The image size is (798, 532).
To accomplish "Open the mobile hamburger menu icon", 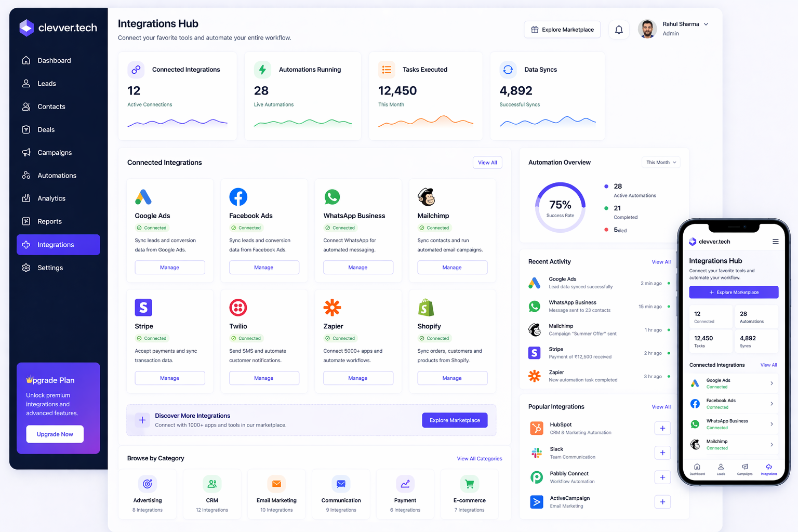I will pyautogui.click(x=775, y=242).
